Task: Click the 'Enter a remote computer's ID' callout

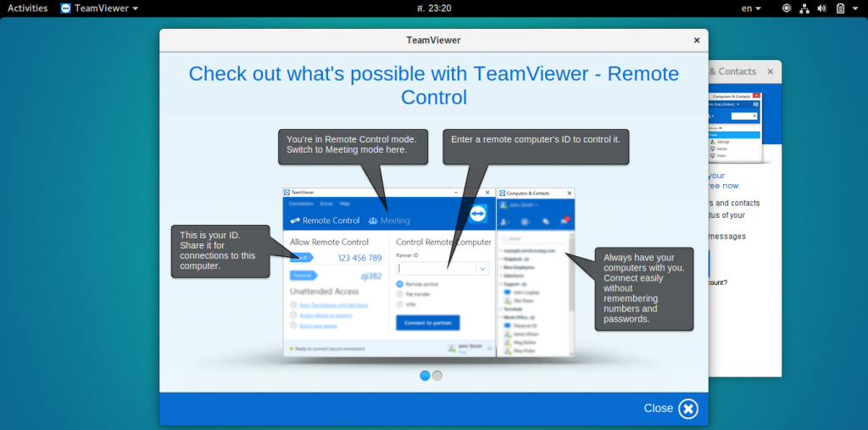Action: (x=536, y=147)
